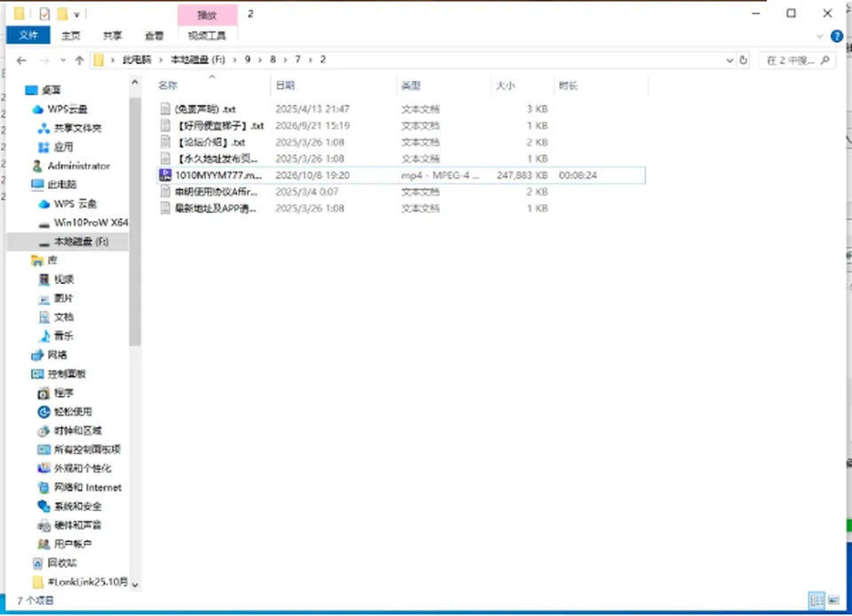Select the 1010MYYM777 mp4 video file
The image size is (852, 616).
(401, 176)
